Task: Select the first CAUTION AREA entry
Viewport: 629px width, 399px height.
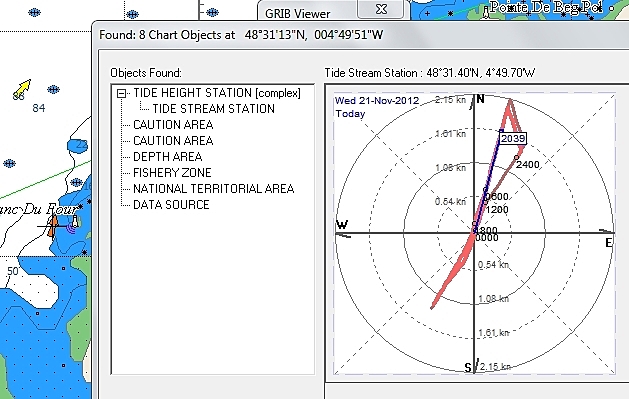Action: pyautogui.click(x=173, y=125)
